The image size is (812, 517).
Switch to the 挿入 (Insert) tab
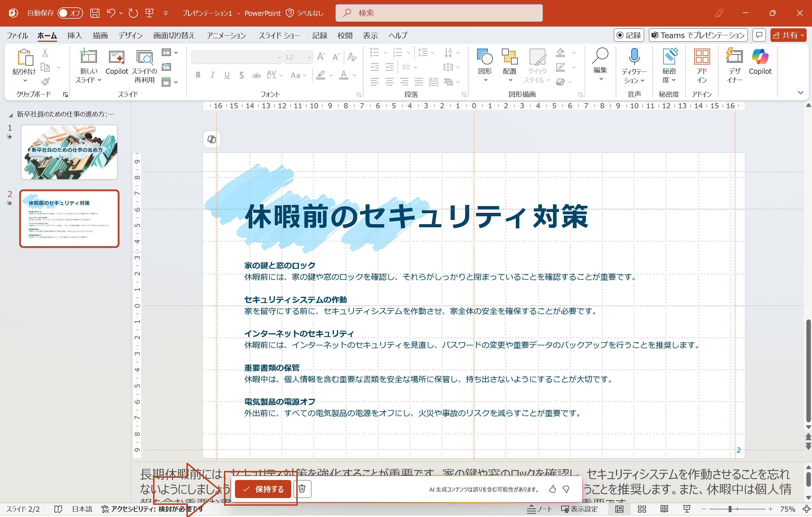pos(74,35)
